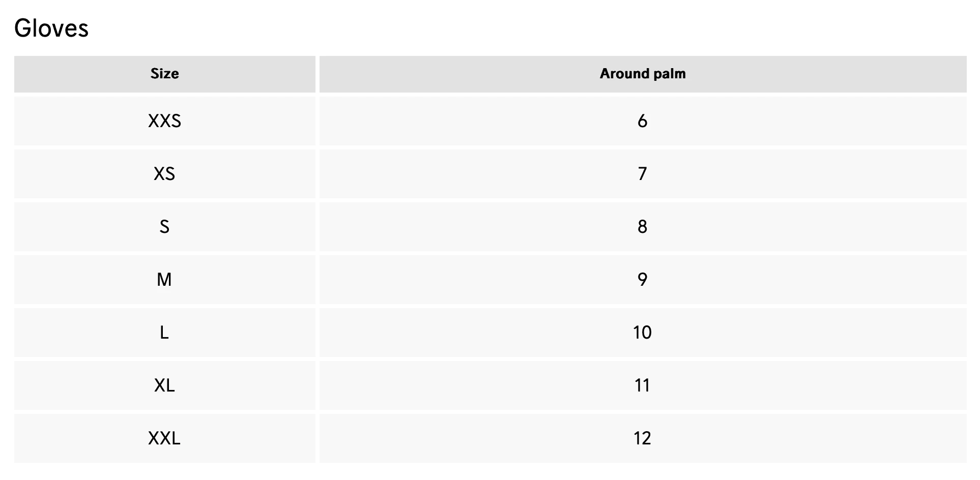
Task: Choose the M size cell
Action: [x=164, y=280]
